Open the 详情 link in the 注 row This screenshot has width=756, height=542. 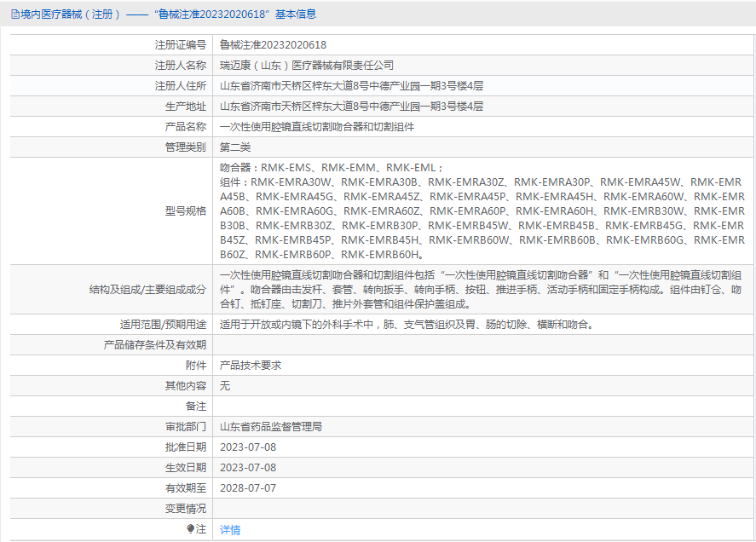[230, 529]
